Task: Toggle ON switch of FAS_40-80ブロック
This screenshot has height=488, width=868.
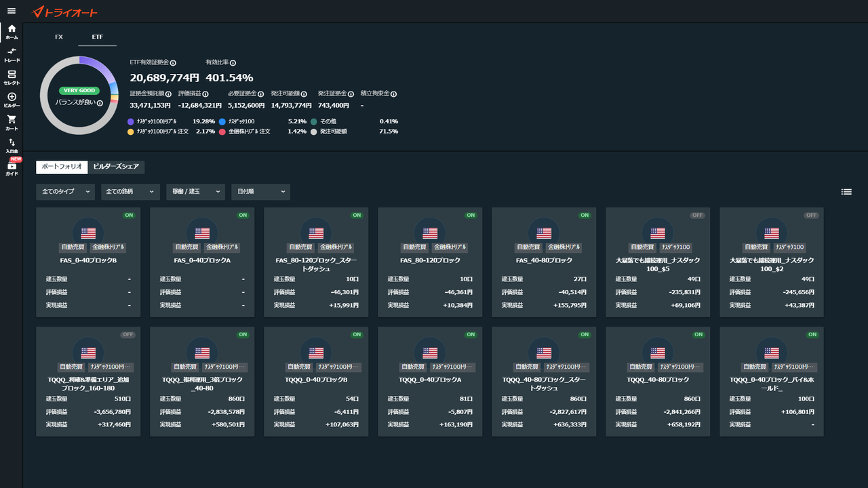Action: tap(585, 215)
